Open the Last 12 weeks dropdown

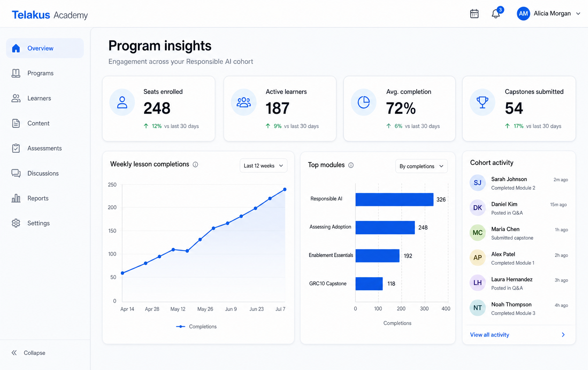pos(263,166)
